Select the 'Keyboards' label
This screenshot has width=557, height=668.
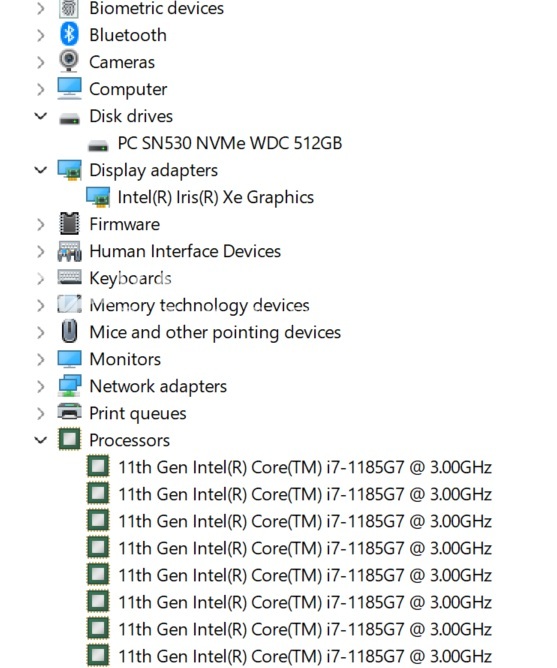(x=130, y=279)
